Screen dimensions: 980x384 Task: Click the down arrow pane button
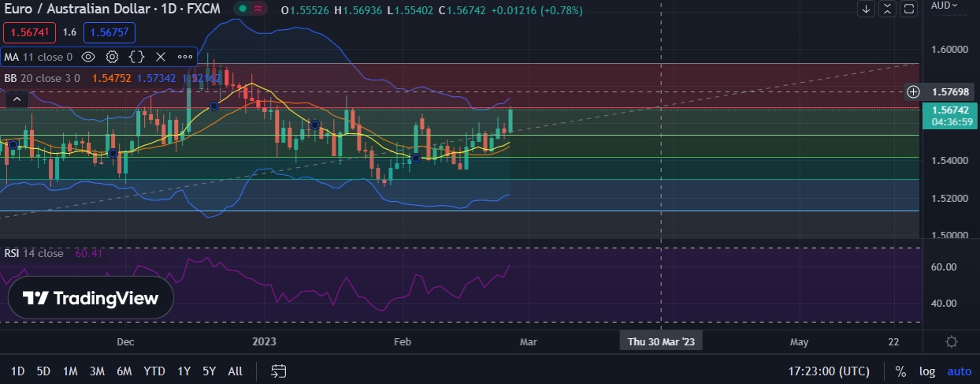pyautogui.click(x=867, y=9)
